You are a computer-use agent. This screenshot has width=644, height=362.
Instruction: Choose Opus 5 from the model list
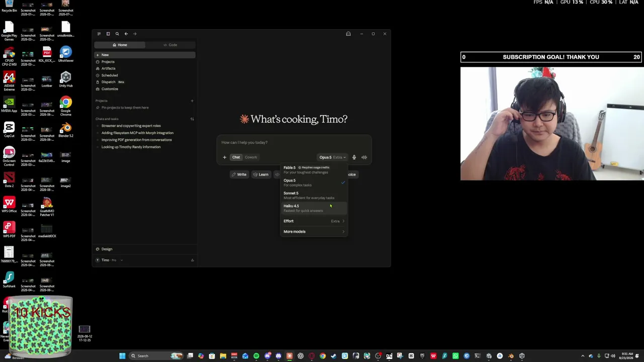pyautogui.click(x=314, y=183)
